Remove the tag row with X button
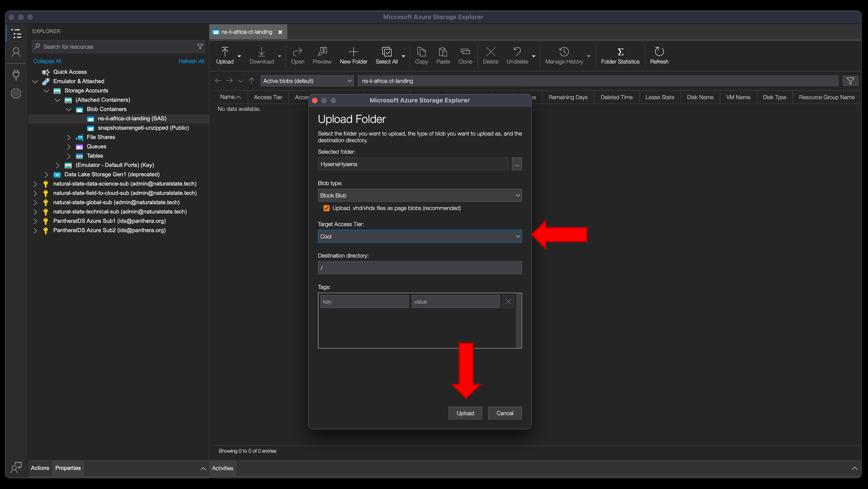868x489 pixels. click(x=508, y=302)
